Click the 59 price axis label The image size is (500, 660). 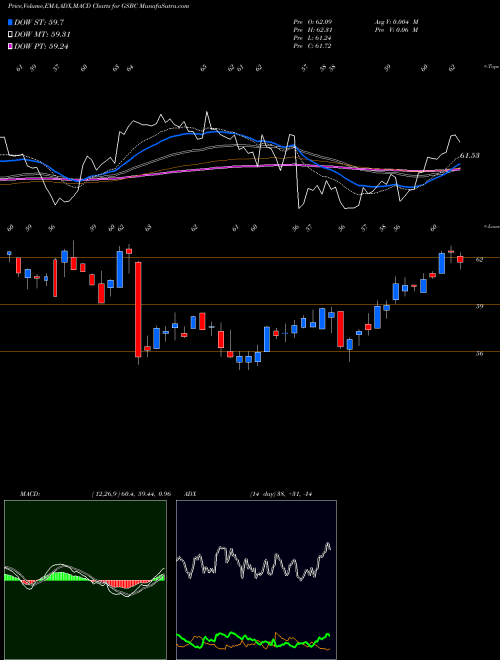(479, 306)
